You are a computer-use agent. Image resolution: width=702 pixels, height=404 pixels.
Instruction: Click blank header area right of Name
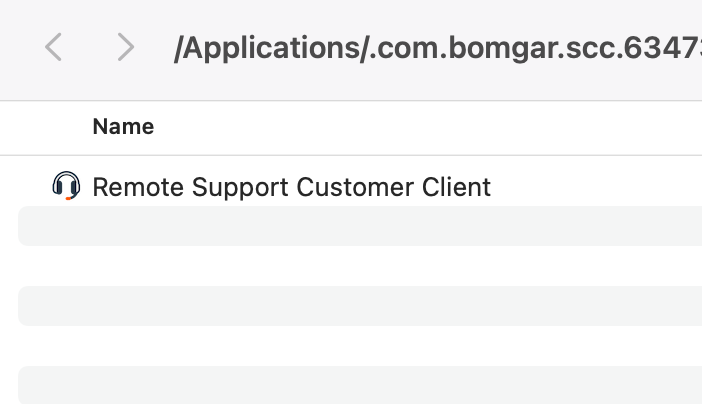tap(425, 127)
